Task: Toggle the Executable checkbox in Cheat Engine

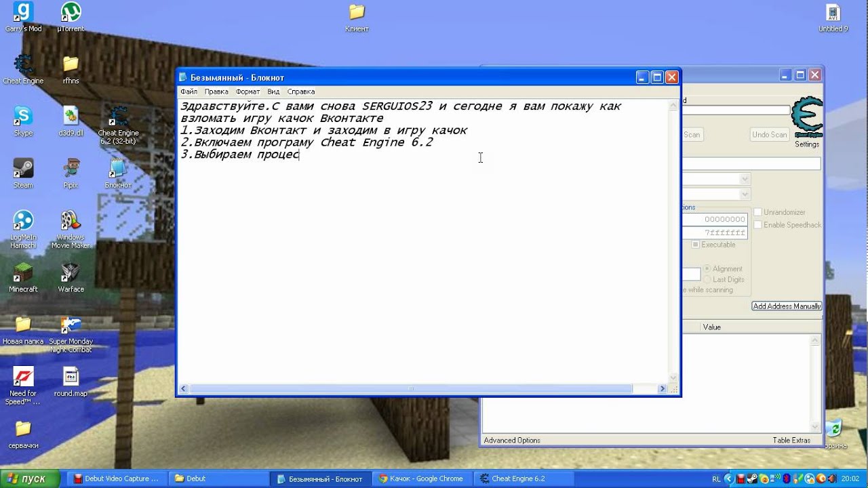Action: point(695,245)
